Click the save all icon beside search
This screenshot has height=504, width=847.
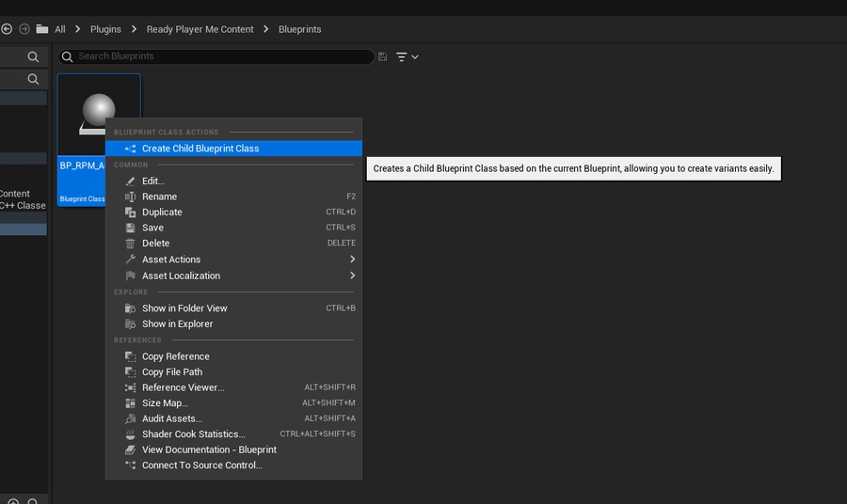(x=382, y=56)
